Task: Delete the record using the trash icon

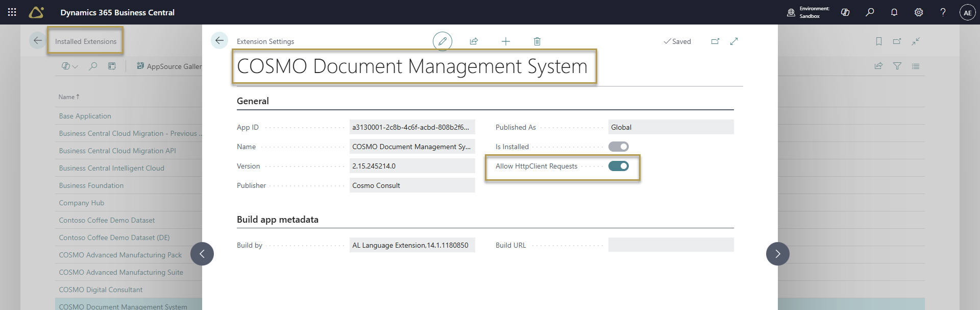Action: point(537,41)
